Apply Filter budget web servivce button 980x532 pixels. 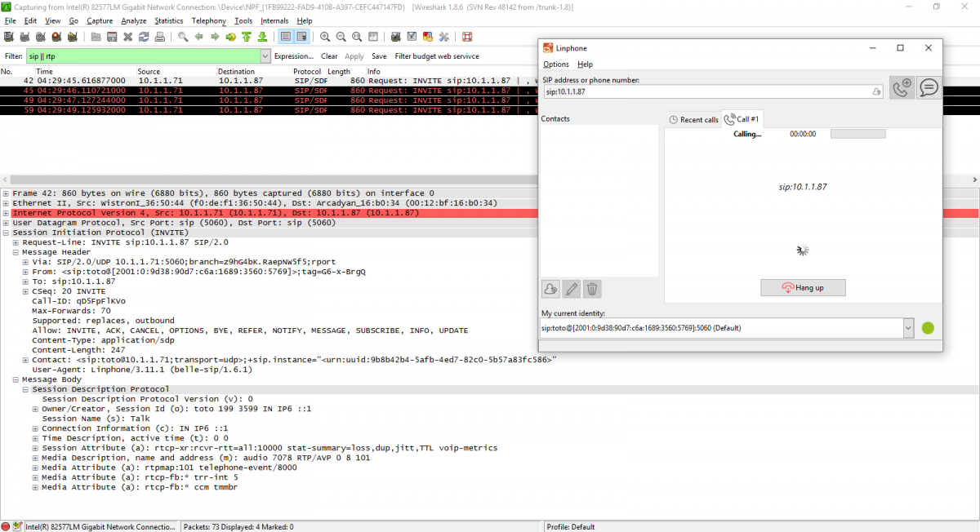[437, 56]
